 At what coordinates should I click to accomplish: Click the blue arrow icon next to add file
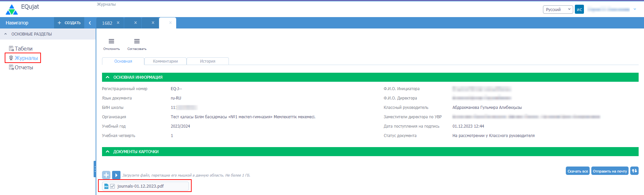[116, 175]
